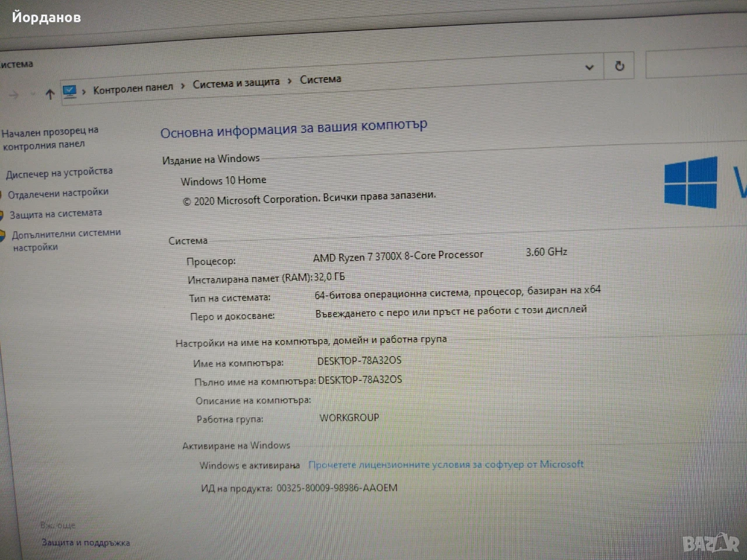Screen dimensions: 747x560
Task: Click the Windows 10 Home edition text
Action: [224, 181]
